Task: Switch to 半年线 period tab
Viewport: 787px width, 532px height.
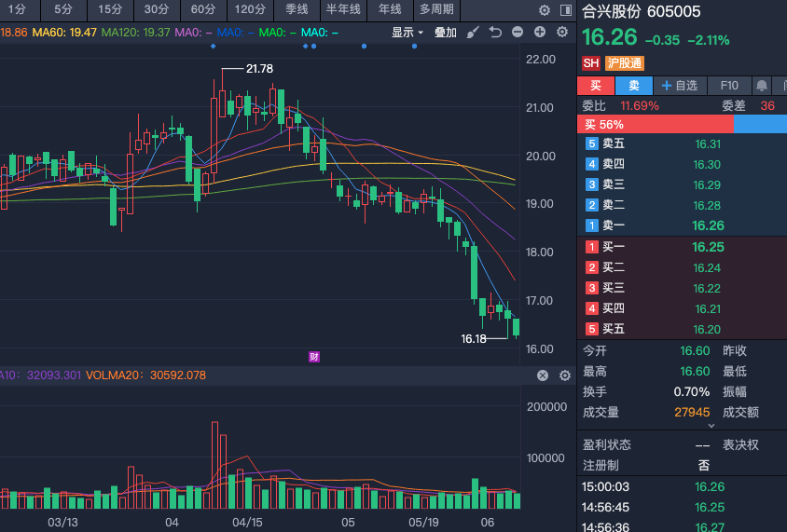Action: (x=343, y=9)
